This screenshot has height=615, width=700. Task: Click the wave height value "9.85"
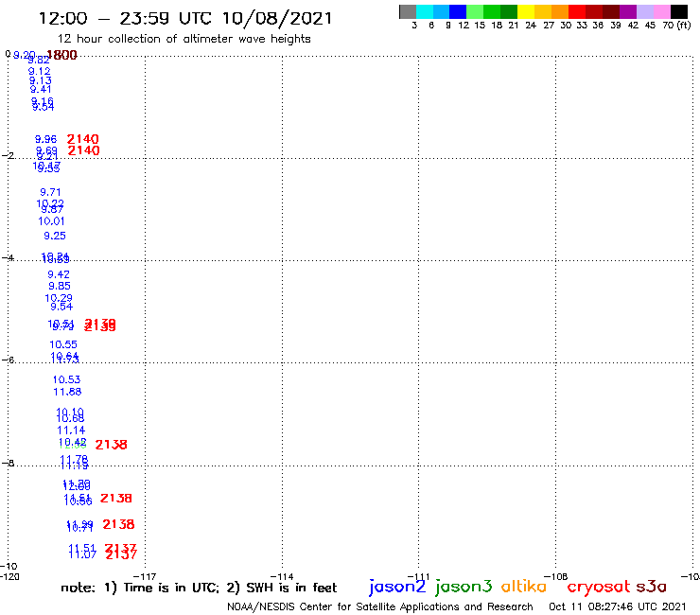60,286
